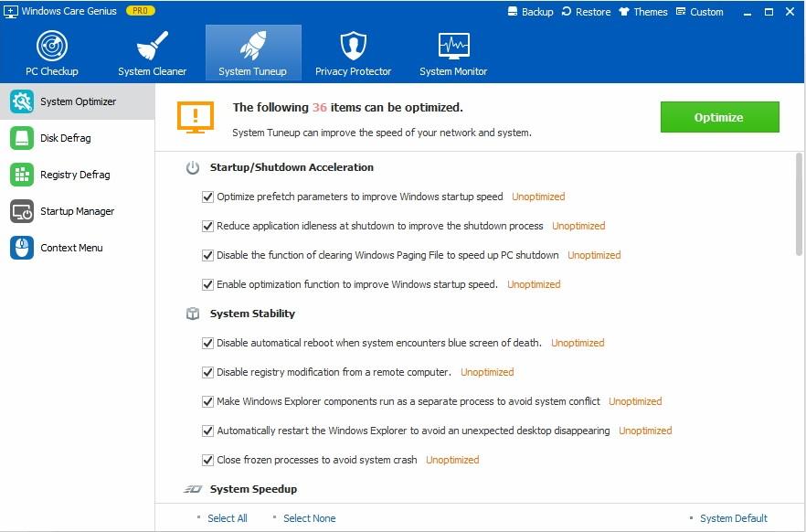
Task: Click the Select All link
Action: pos(228,518)
